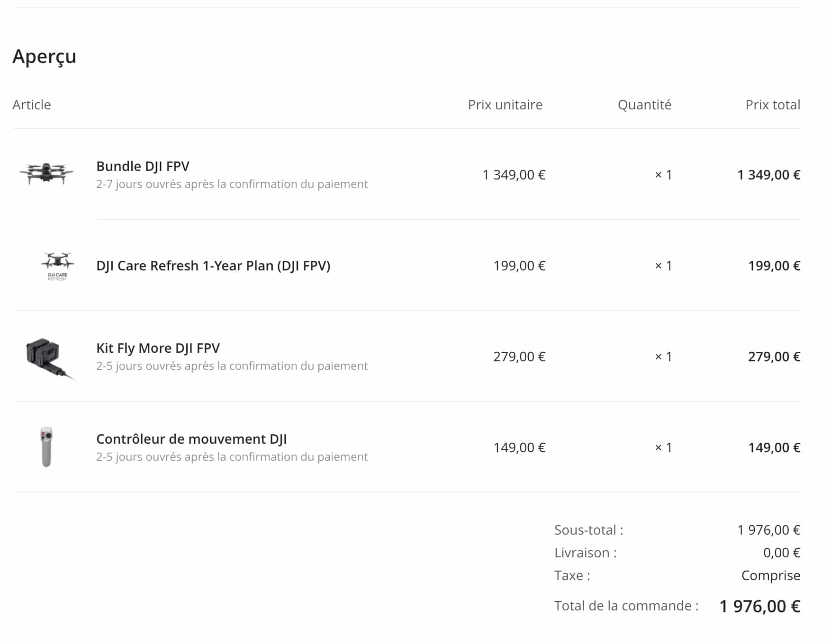Click the motion controller product image
Image resolution: width=831 pixels, height=644 pixels.
click(46, 447)
